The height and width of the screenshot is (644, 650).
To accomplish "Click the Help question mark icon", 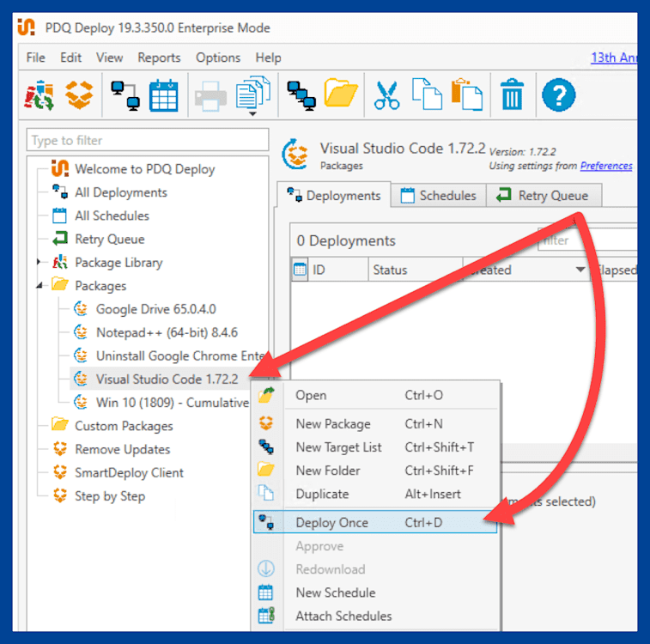I will pyautogui.click(x=558, y=95).
